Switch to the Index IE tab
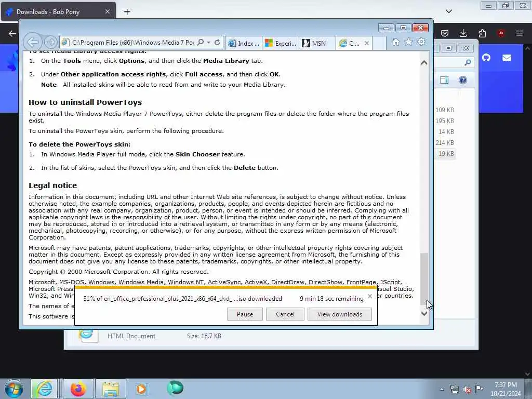 click(244, 44)
